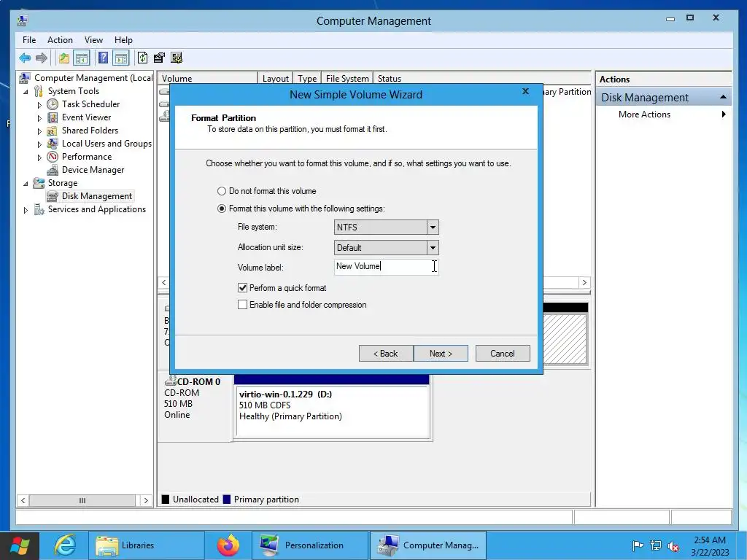747x560 pixels.
Task: Expand Local Users and Groups node
Action: click(39, 144)
